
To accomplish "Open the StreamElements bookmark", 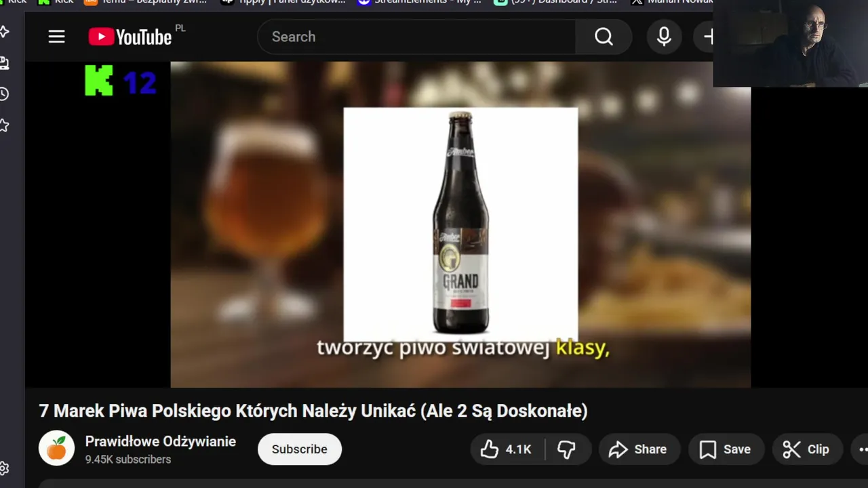I will coord(419,3).
